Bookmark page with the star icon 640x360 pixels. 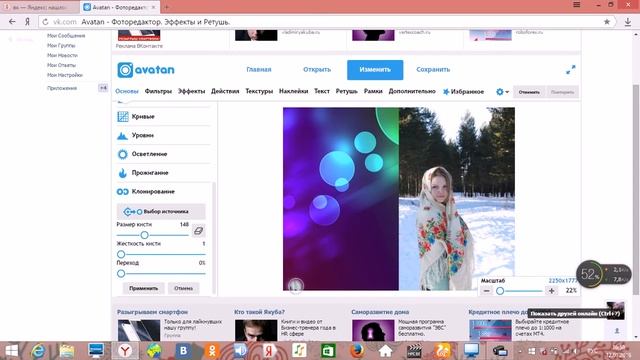click(x=607, y=22)
